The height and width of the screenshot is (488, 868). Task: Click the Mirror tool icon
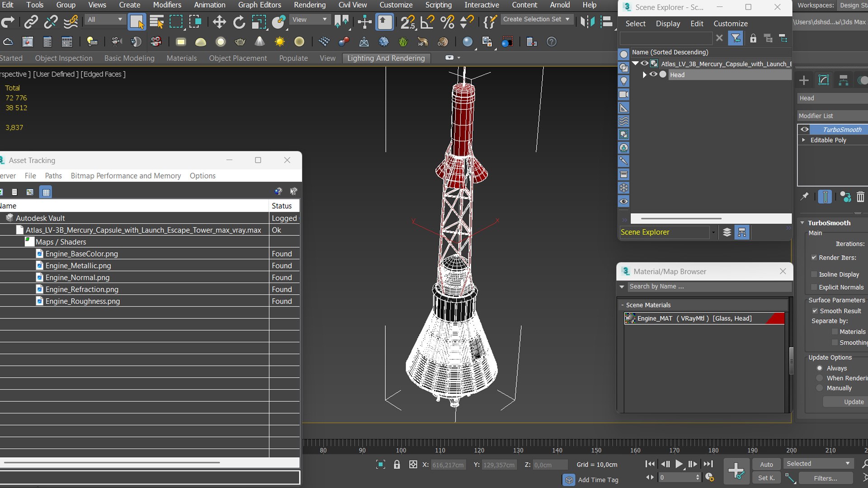click(x=587, y=22)
